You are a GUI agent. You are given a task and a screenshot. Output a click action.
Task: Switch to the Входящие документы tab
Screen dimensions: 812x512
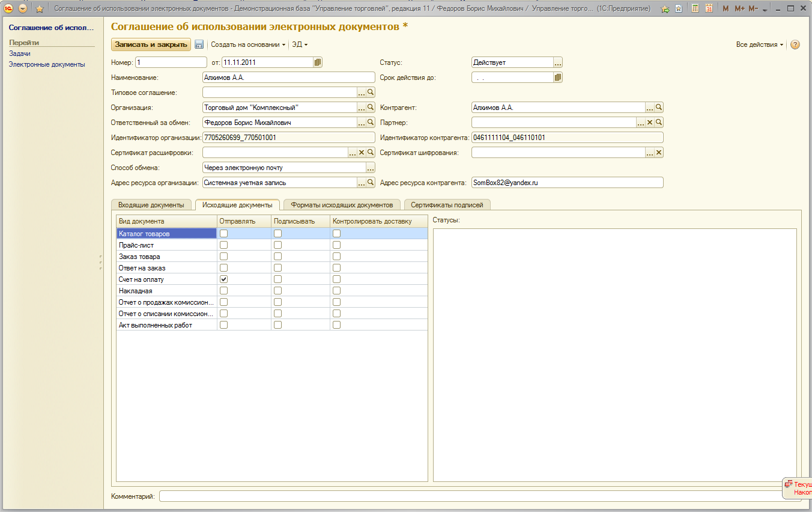(x=151, y=205)
